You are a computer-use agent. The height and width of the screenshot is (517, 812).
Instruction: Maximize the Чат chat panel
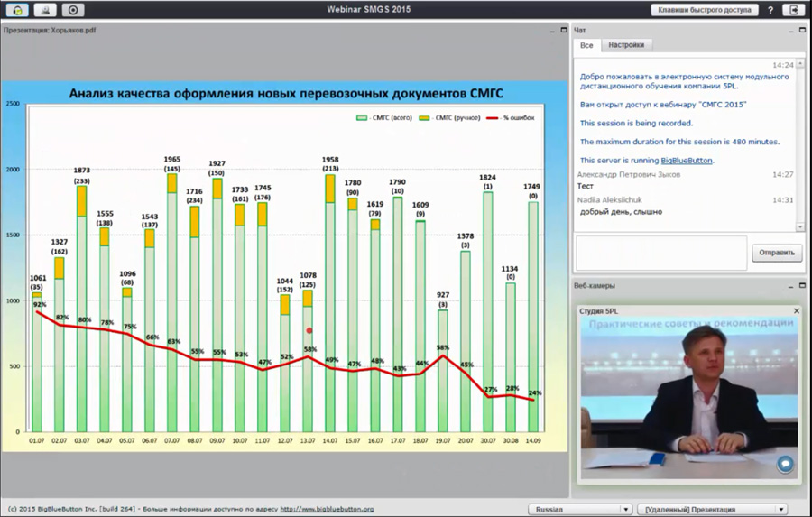point(800,30)
